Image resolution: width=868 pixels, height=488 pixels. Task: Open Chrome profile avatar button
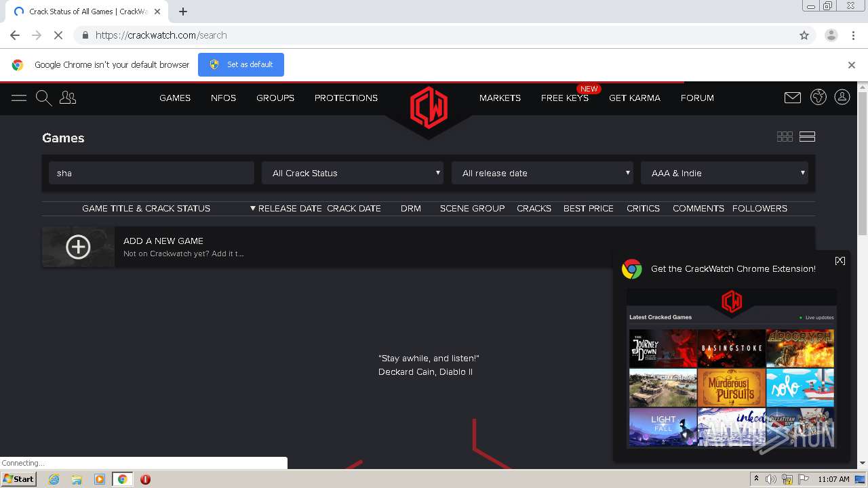831,35
